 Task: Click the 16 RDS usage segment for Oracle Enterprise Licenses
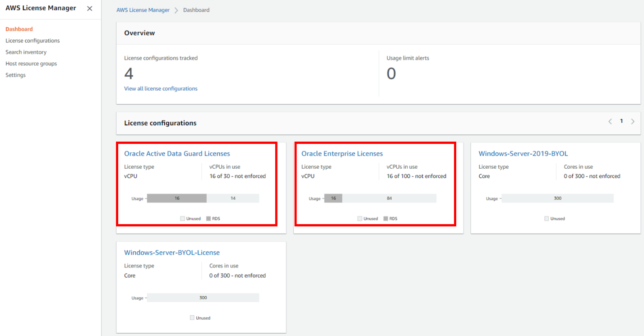pos(333,198)
